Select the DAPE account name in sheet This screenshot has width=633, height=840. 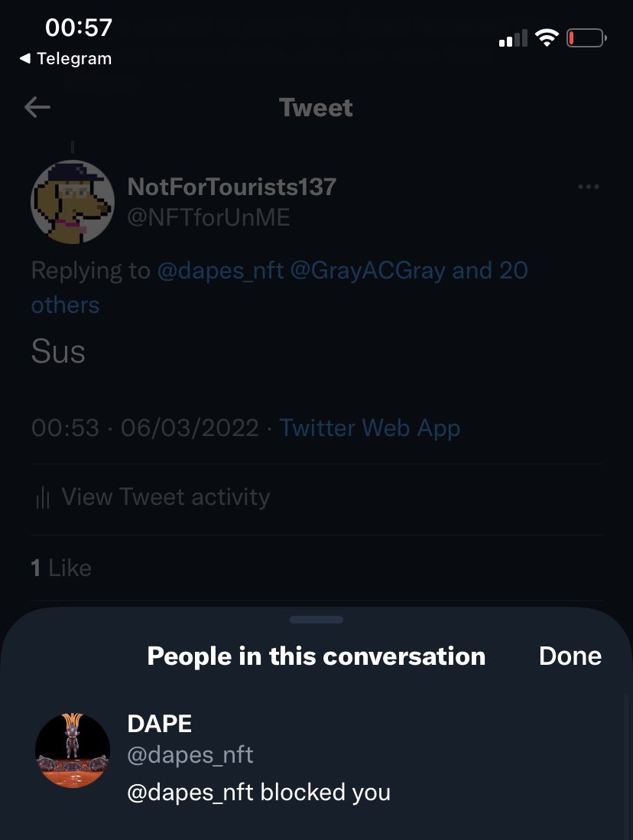coord(159,724)
